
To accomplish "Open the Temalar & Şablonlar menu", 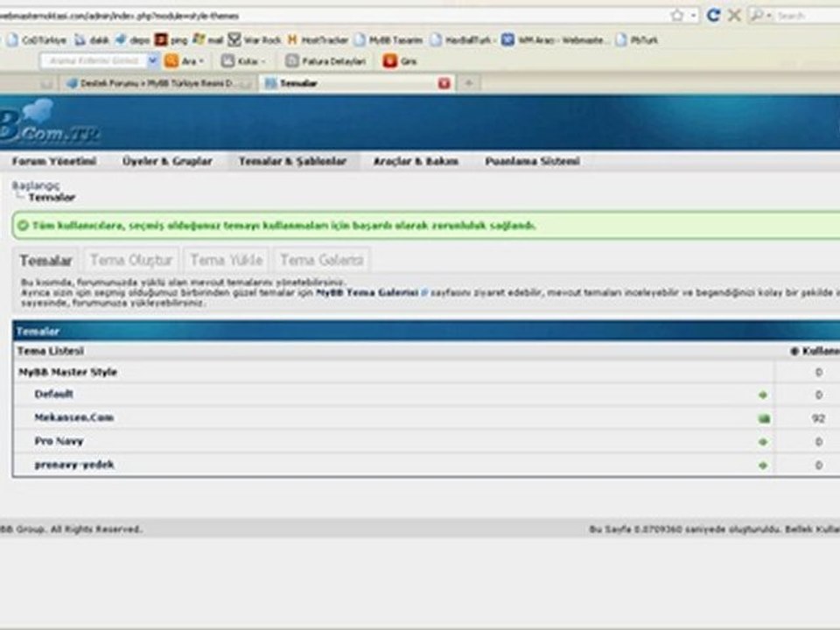I will [293, 161].
